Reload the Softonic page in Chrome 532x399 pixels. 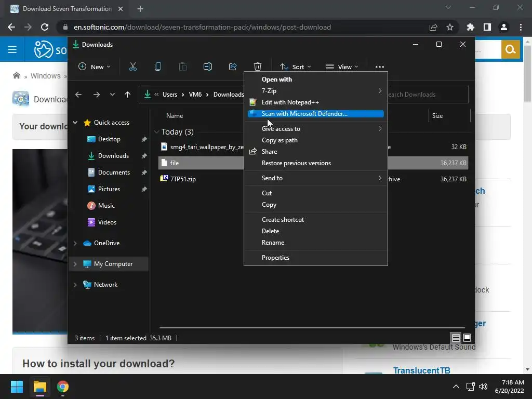click(x=45, y=27)
